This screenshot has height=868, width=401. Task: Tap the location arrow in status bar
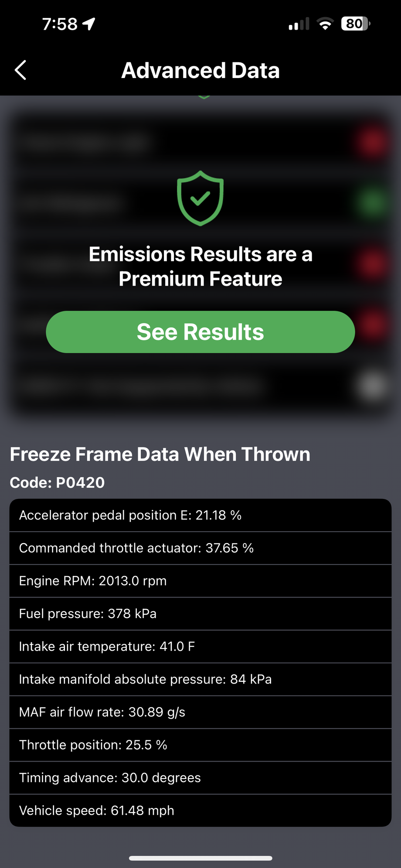[89, 24]
